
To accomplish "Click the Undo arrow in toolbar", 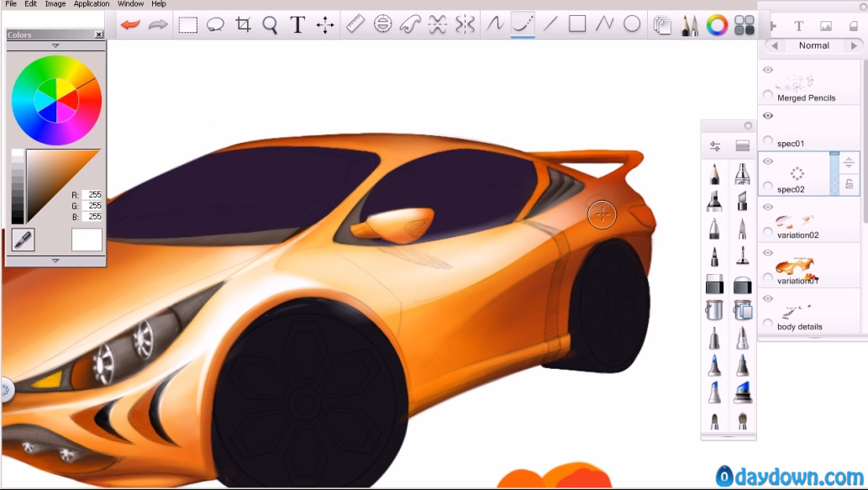I will pyautogui.click(x=130, y=24).
